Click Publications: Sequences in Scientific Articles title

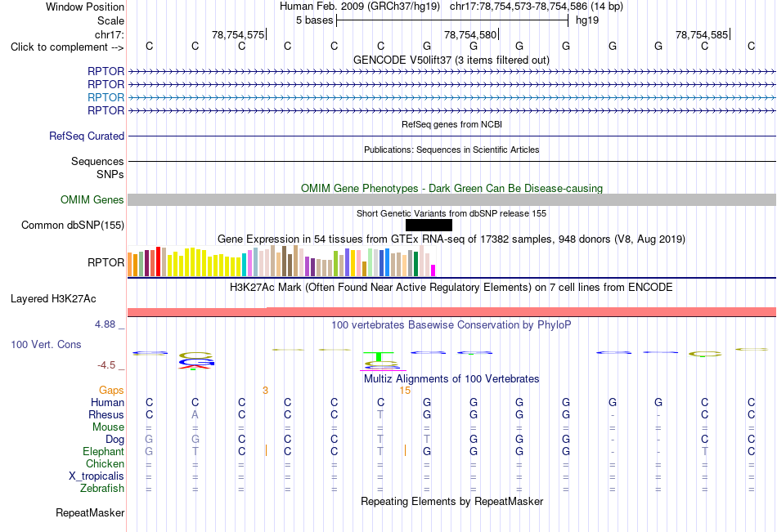click(x=451, y=150)
